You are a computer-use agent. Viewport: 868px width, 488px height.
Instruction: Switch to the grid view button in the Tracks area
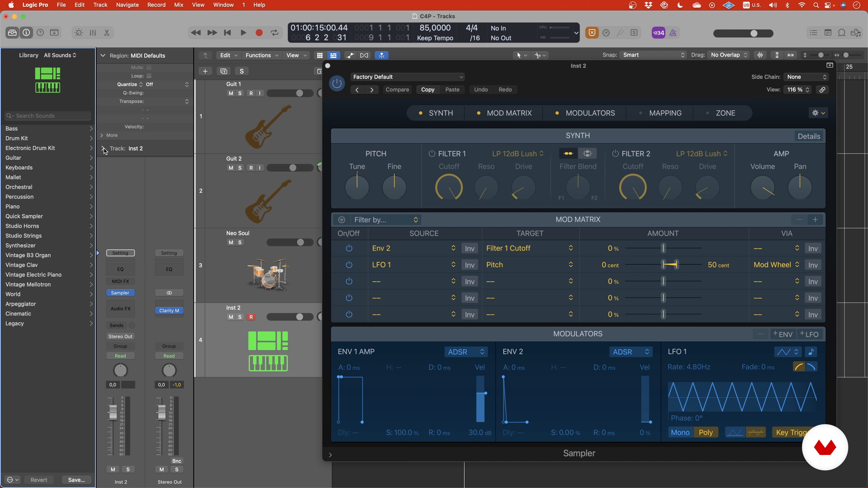point(320,55)
